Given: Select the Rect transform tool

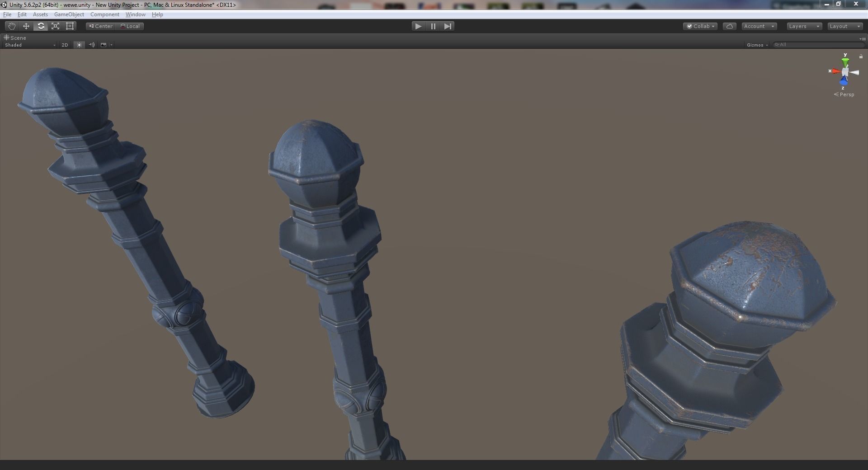Looking at the screenshot, I should pos(70,26).
